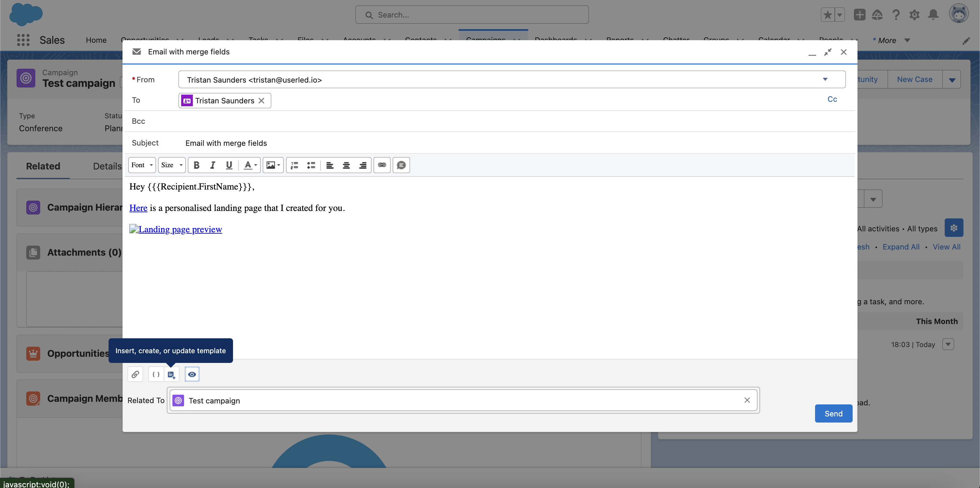The image size is (980, 488).
Task: Open the Size dropdown
Action: click(x=171, y=165)
